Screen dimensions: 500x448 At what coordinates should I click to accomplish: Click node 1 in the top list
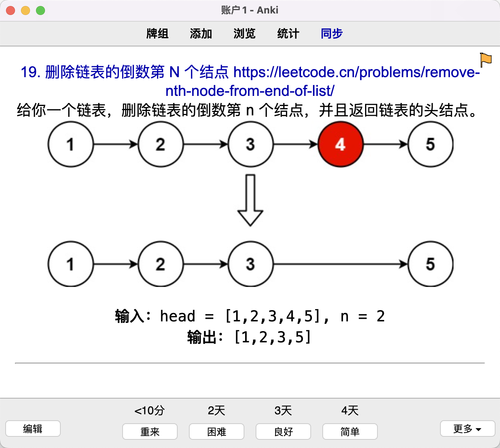click(70, 144)
